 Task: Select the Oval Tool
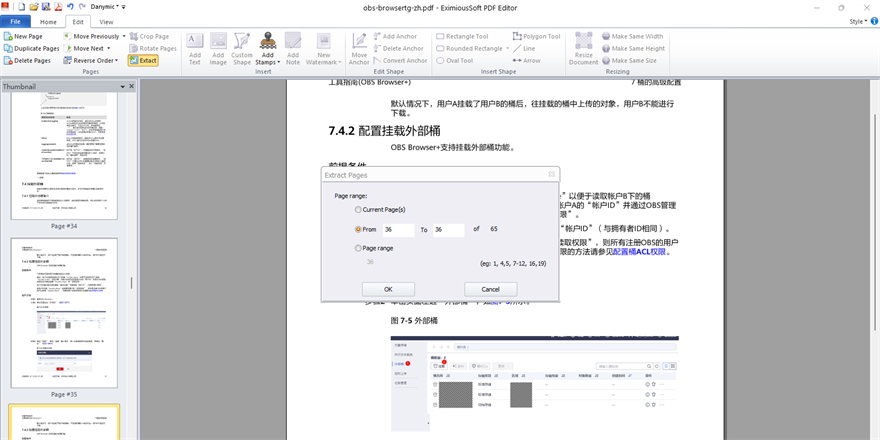click(x=455, y=61)
